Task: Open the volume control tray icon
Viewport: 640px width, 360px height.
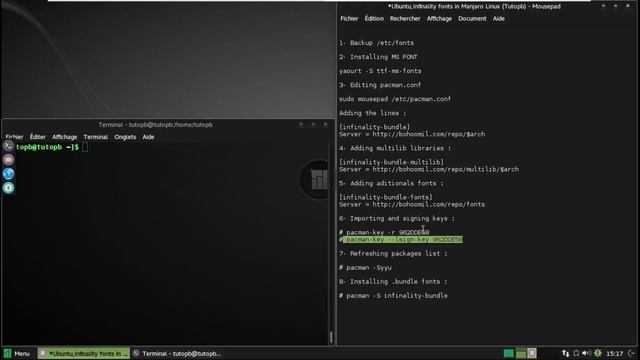Action: (x=587, y=353)
